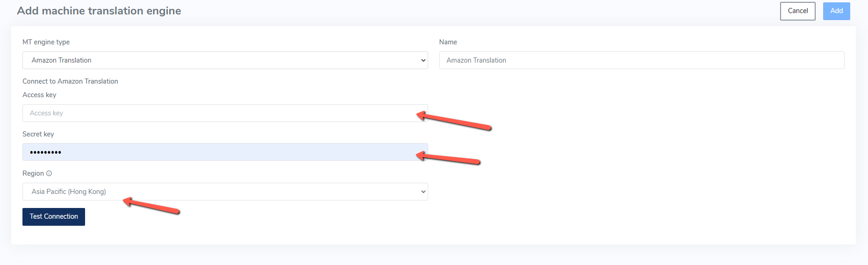Click the 'Connect to Amazon Translation' text
868x265 pixels.
pos(70,81)
